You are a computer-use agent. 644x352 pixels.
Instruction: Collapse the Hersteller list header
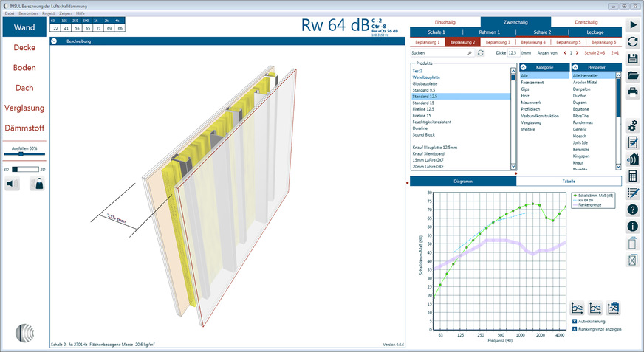click(575, 67)
